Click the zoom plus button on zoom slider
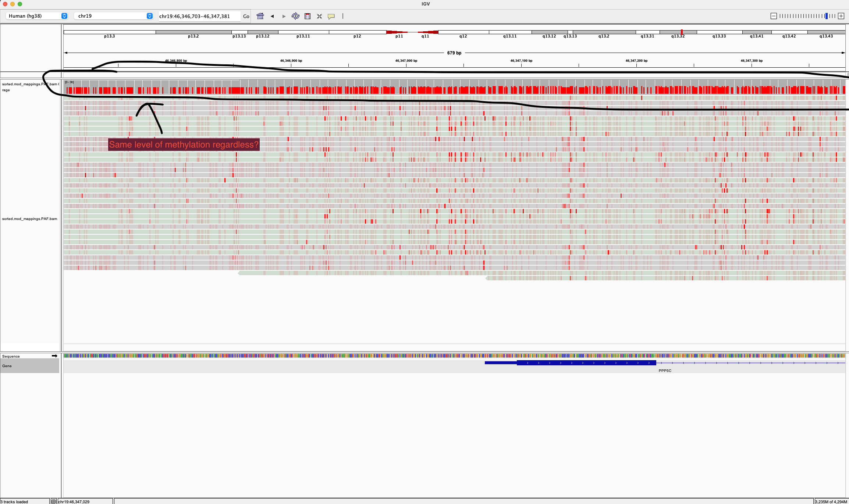The width and height of the screenshot is (849, 504). (841, 16)
